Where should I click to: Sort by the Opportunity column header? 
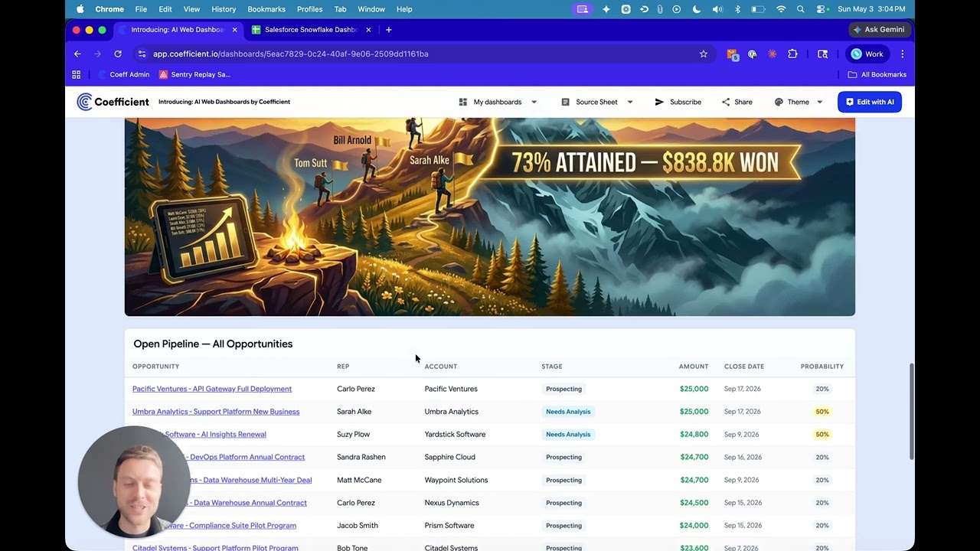point(155,367)
